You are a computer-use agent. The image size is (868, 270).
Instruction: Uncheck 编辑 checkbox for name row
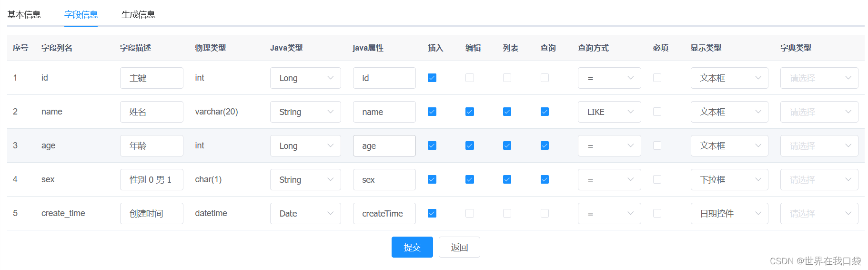pyautogui.click(x=470, y=112)
